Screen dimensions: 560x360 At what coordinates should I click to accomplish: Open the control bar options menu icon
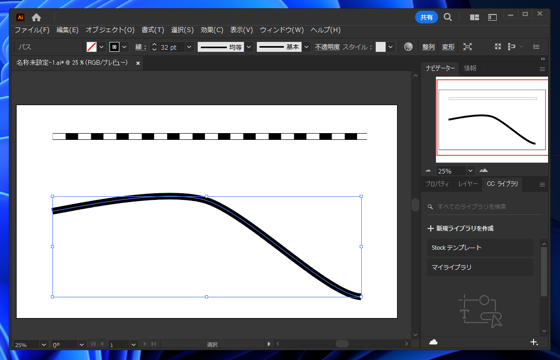point(536,47)
